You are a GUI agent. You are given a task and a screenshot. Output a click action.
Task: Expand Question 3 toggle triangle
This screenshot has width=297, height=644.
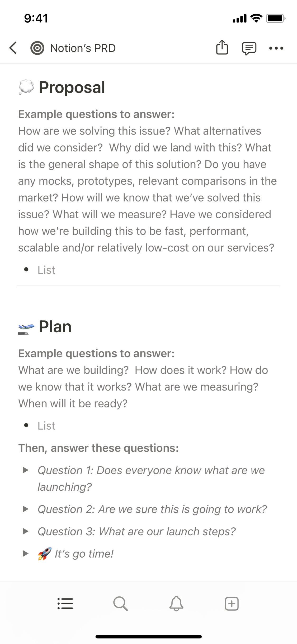click(x=26, y=531)
